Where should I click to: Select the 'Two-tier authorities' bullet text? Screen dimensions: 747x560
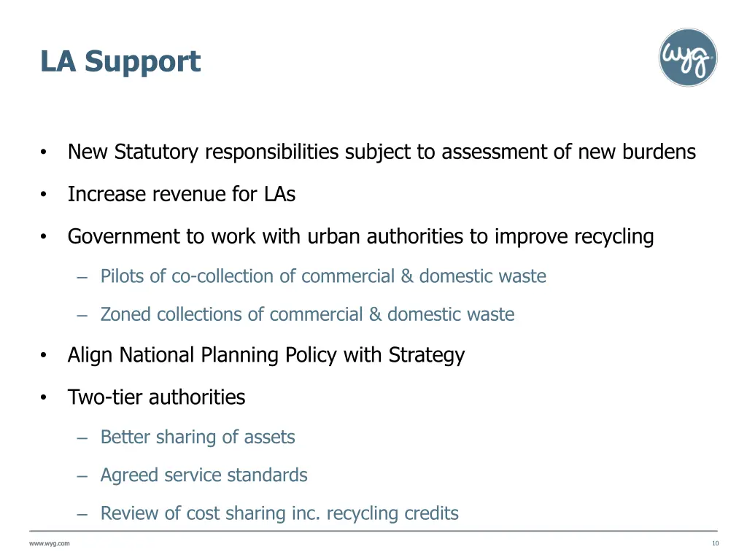(x=157, y=397)
